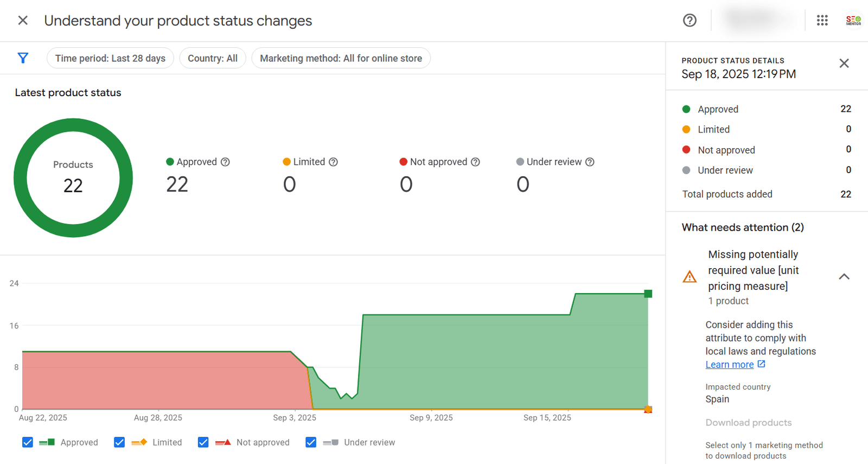Screen dimensions: 868x464
Task: Close the product status details panel
Action: point(844,63)
